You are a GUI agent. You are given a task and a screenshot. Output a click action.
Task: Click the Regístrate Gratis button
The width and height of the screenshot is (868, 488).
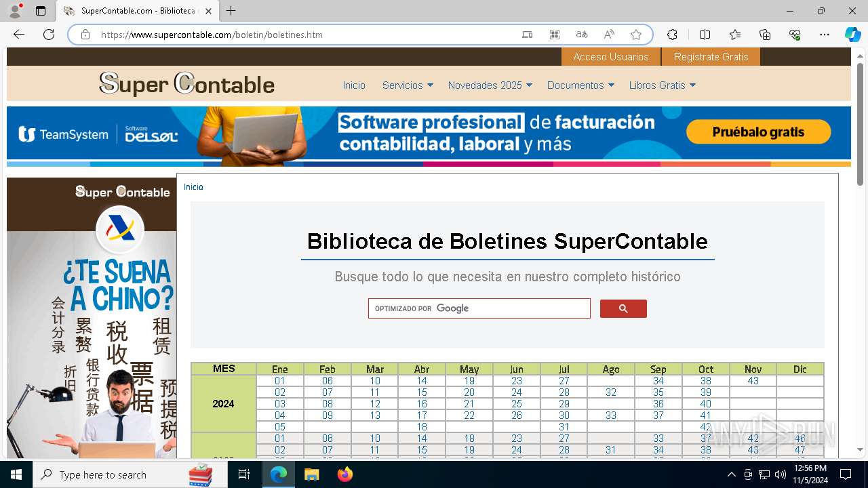[711, 57]
